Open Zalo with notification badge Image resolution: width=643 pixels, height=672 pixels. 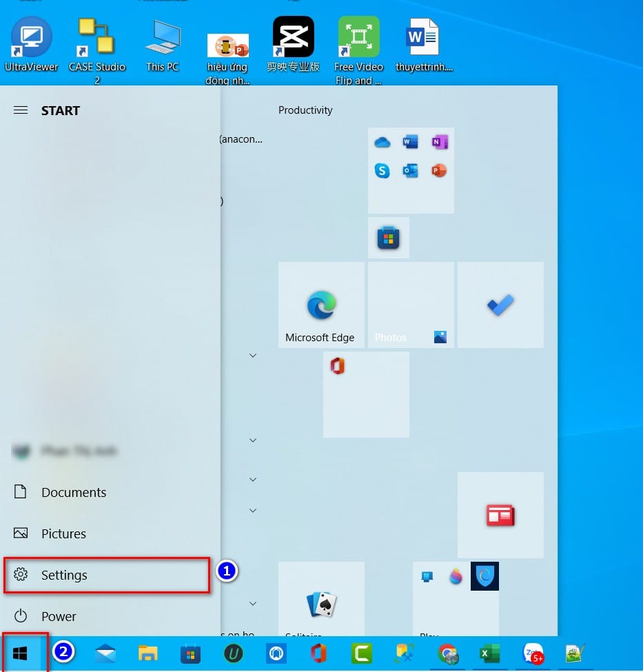pyautogui.click(x=533, y=653)
